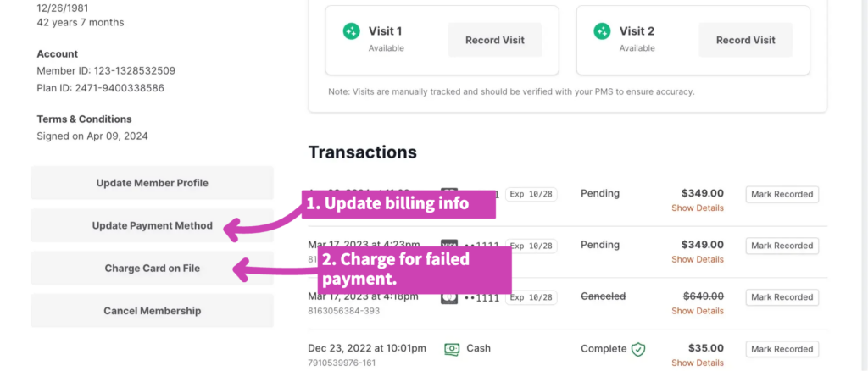Click the green sparkle icon beside Visit 2
The width and height of the screenshot is (868, 371).
pyautogui.click(x=602, y=31)
